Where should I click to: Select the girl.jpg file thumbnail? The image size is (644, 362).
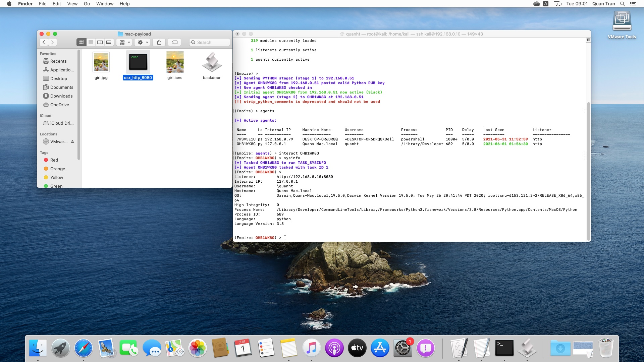click(101, 62)
